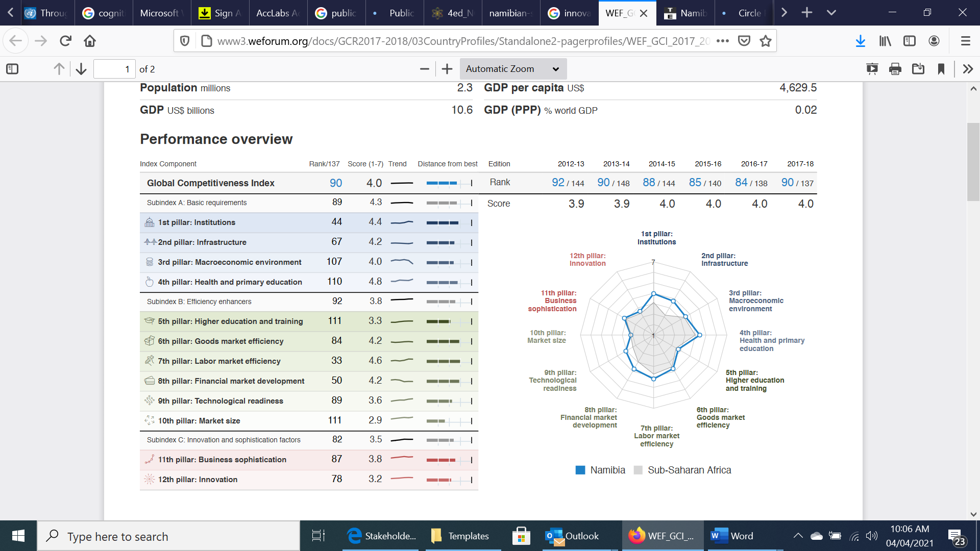Switch to the Namib browser tab
980x551 pixels.
click(685, 13)
